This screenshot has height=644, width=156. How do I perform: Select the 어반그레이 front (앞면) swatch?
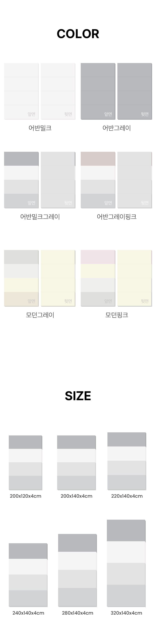[98, 91]
